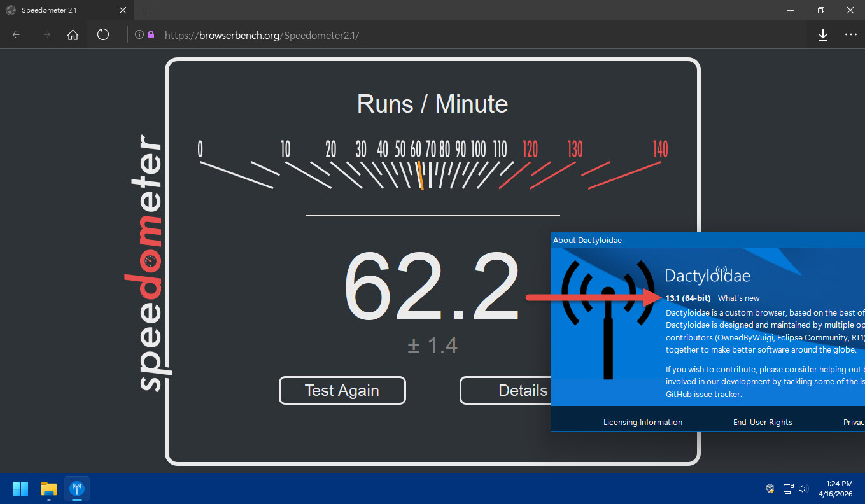This screenshot has width=865, height=504.
Task: Reload the Speedometer page
Action: point(103,35)
